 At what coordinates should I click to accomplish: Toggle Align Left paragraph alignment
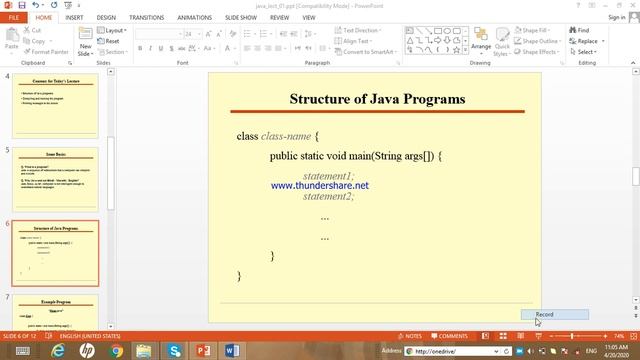[x=247, y=49]
